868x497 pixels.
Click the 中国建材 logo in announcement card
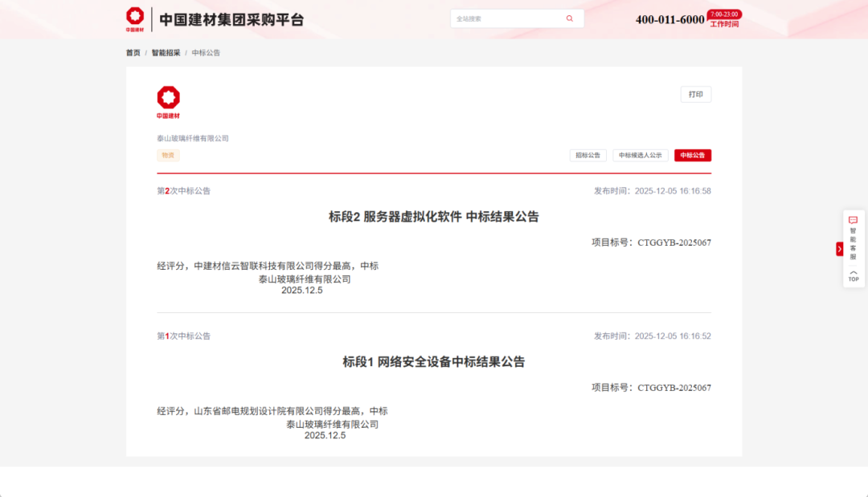[x=168, y=102]
